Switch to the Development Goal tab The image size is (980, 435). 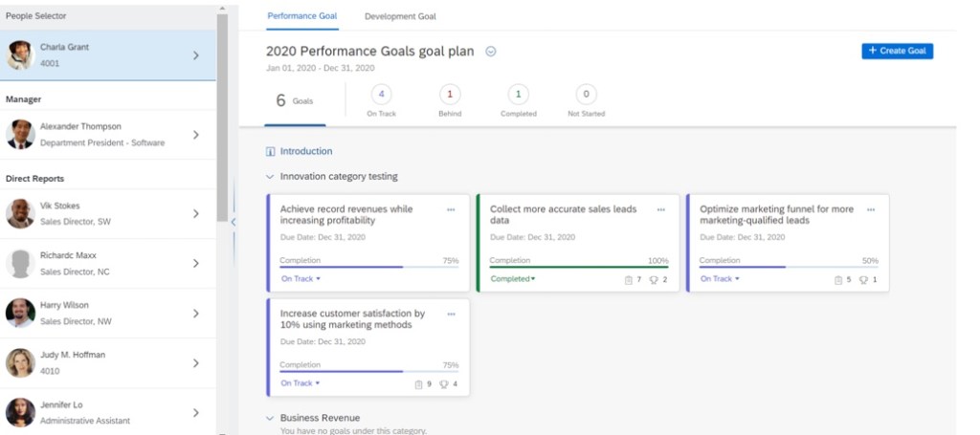(400, 16)
